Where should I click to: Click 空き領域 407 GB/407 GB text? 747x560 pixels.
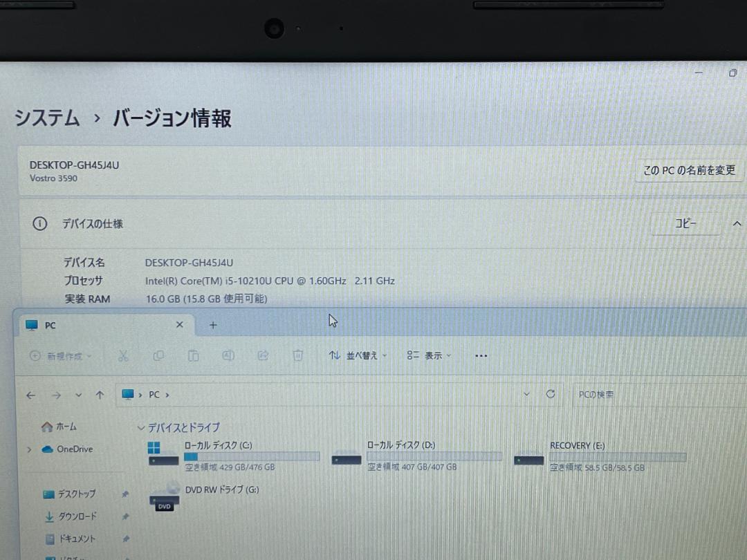point(412,467)
